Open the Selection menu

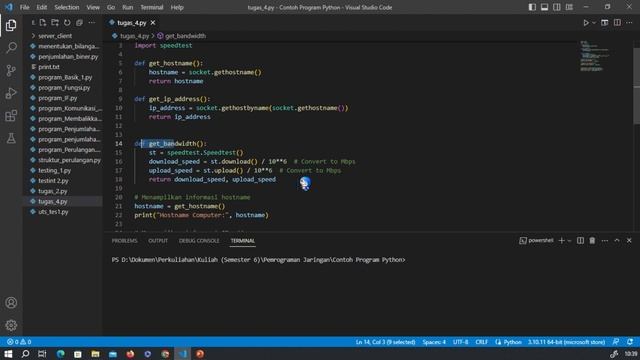click(67, 7)
